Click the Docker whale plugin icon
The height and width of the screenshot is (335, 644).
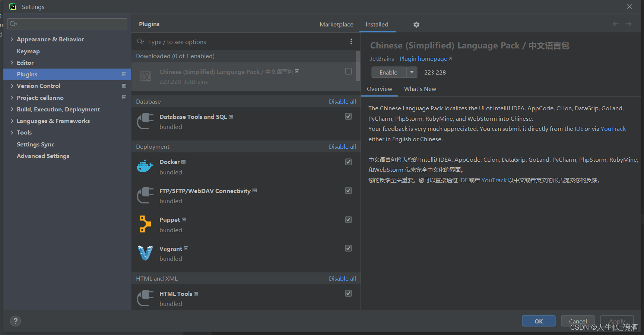coord(145,166)
